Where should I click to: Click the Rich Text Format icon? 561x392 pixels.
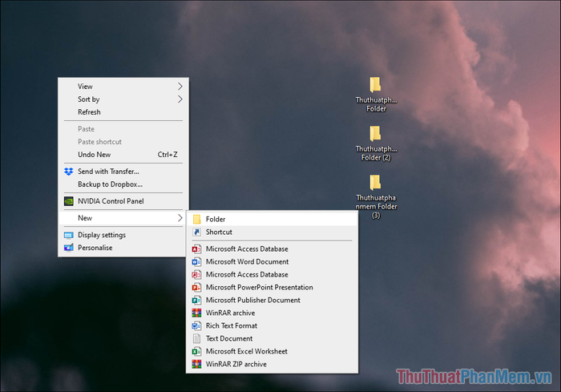coord(196,325)
